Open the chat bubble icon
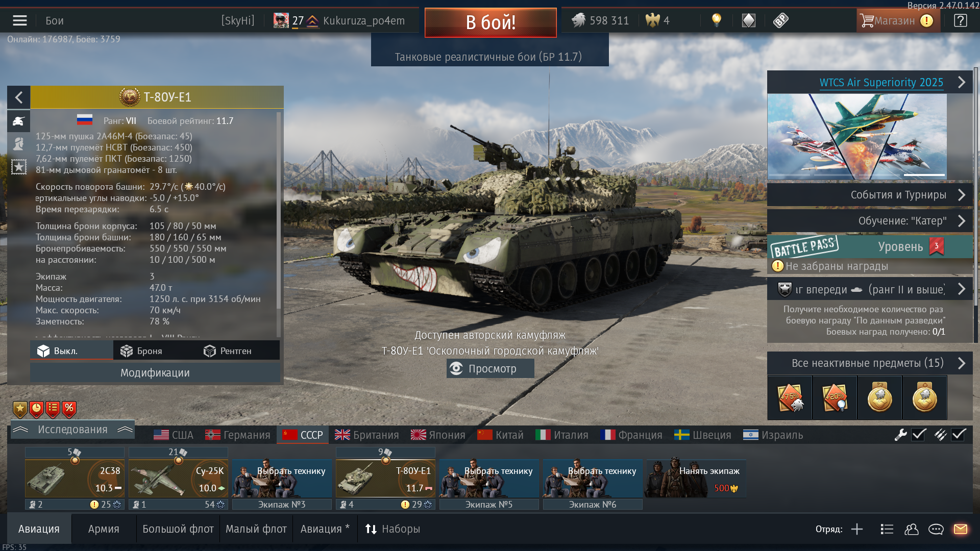 click(x=936, y=529)
